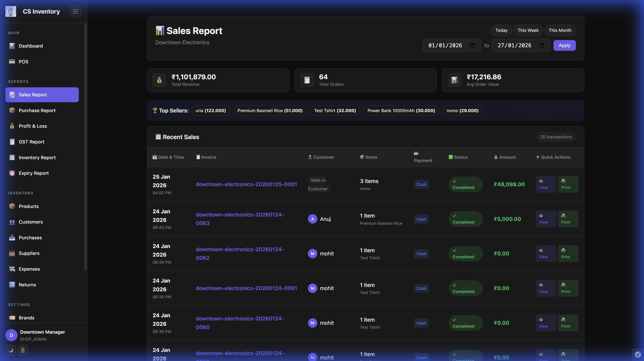The image size is (644, 361).
Task: Open invoice downtown-electronics-20260124-0062
Action: pyautogui.click(x=240, y=254)
